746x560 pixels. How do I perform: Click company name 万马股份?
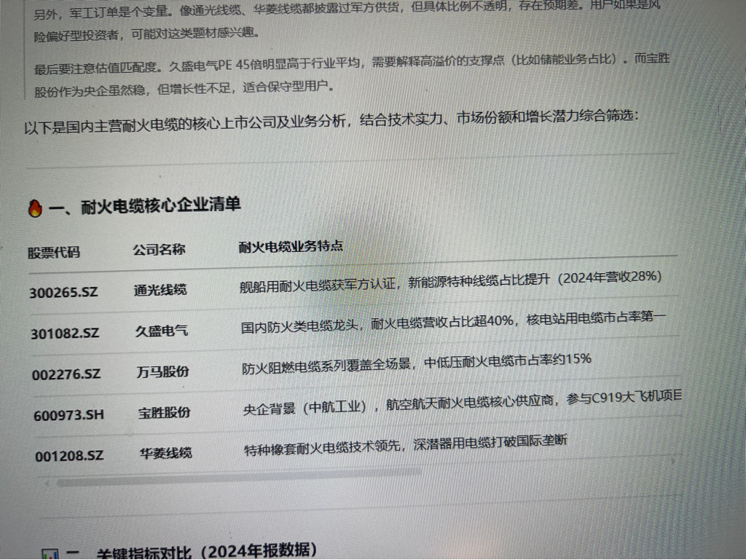162,371
